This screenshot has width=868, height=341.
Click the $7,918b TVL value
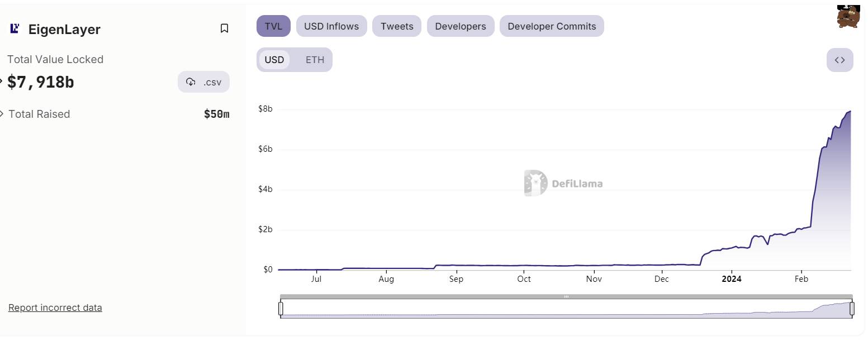(x=41, y=82)
